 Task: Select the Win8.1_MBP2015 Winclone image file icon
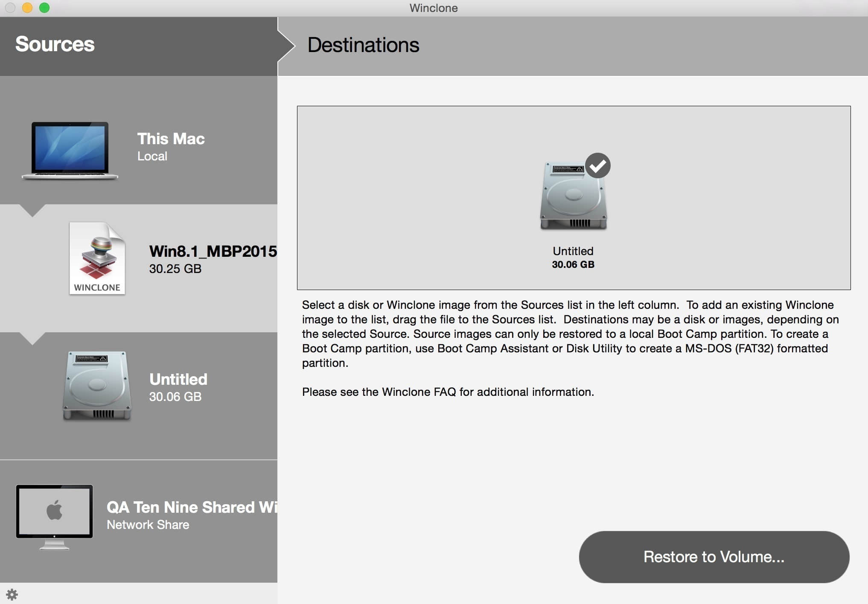tap(97, 258)
